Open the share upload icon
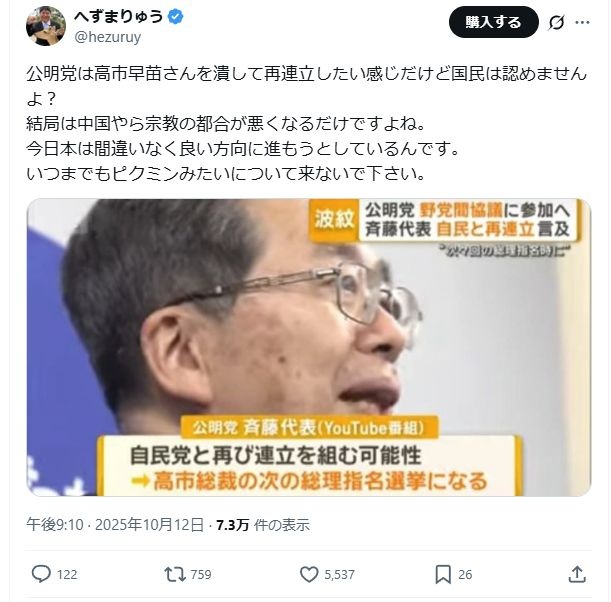Viewport: 611px width, 602px height. click(x=577, y=574)
